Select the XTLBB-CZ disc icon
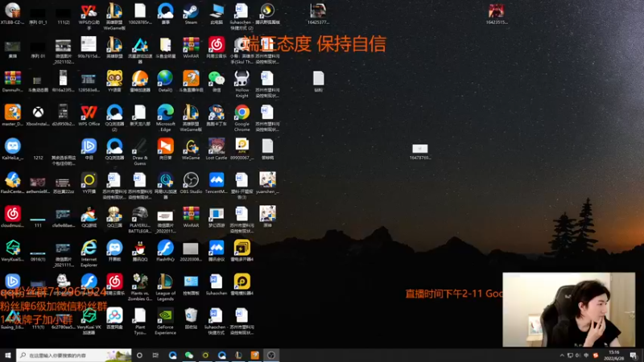This screenshot has width=644, height=362. 13,14
